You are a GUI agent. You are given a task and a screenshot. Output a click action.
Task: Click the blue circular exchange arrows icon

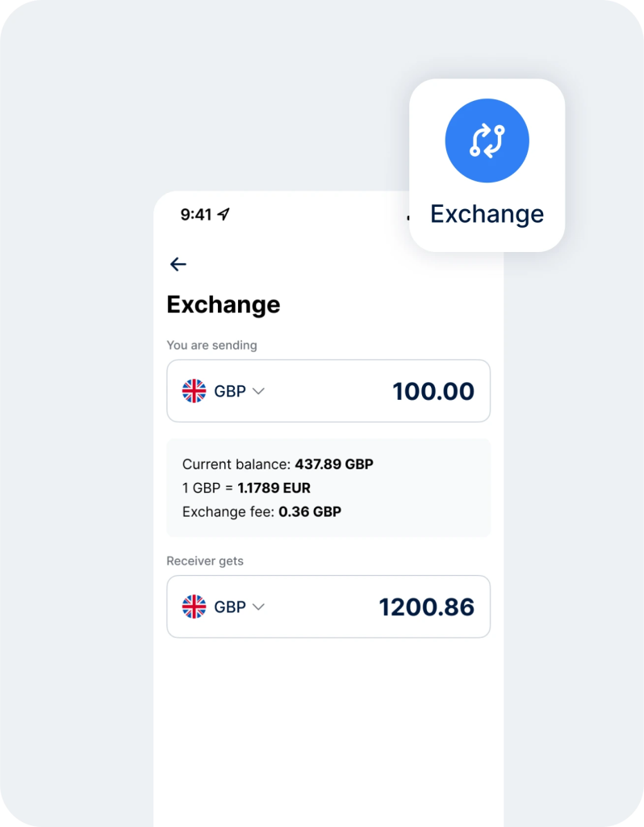tap(487, 141)
